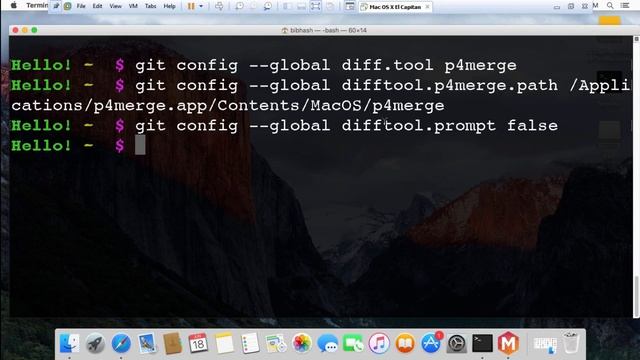This screenshot has height=360, width=640.
Task: Open VMware Edit menu
Action: (98, 6)
